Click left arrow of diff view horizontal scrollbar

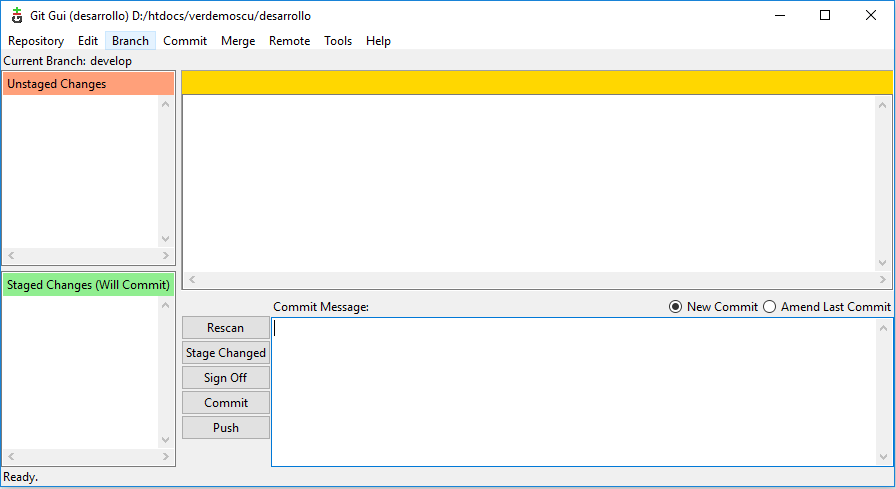click(x=192, y=279)
